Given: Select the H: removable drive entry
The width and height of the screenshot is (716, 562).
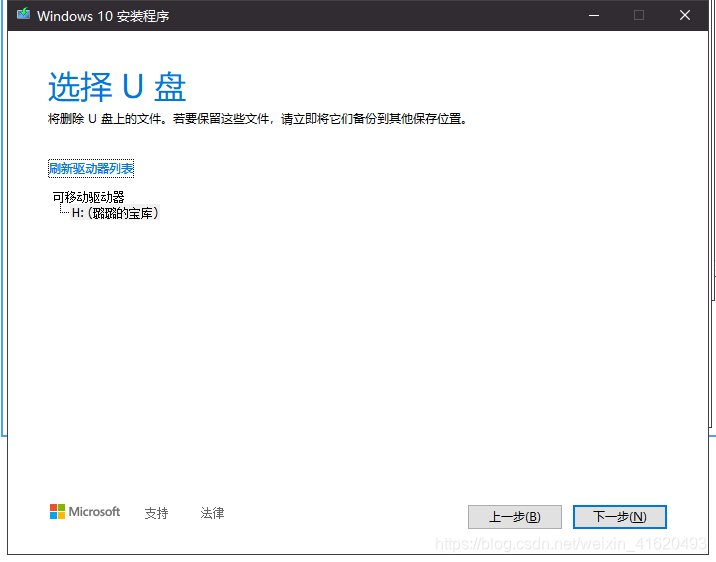Looking at the screenshot, I should (x=115, y=213).
